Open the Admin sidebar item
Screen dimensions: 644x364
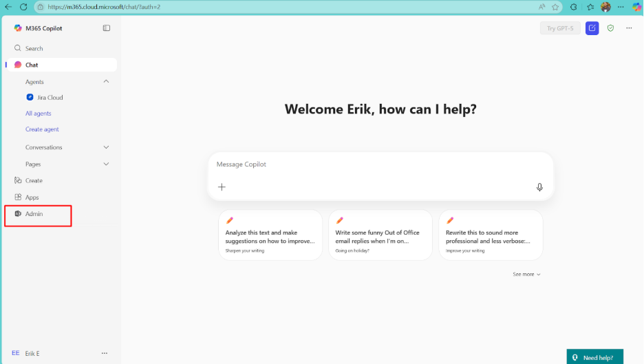click(x=29, y=213)
